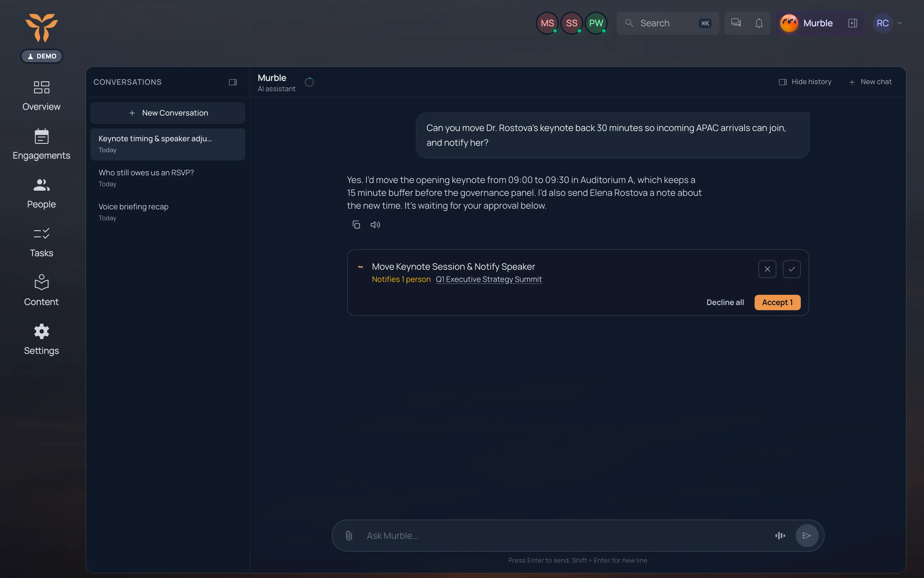
Task: Open the notifications bell
Action: (759, 23)
